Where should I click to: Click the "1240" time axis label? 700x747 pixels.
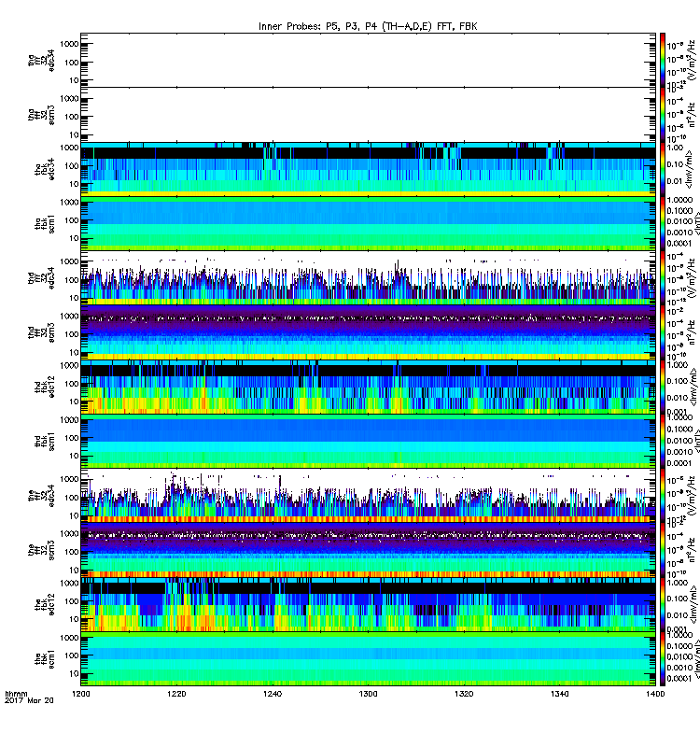[273, 694]
